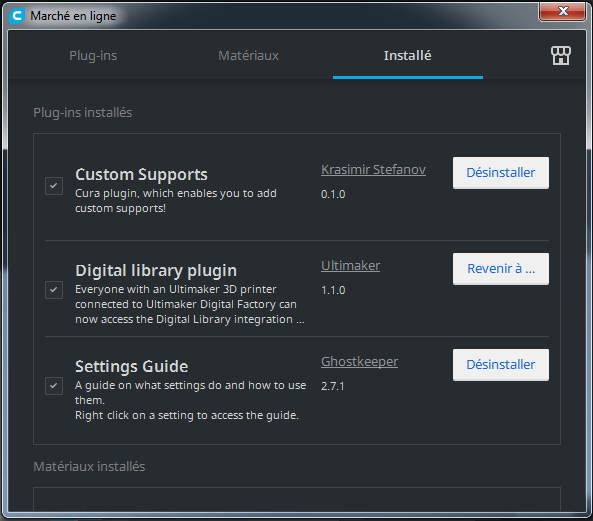Click version 0.1.0 of Custom Supports
The height and width of the screenshot is (521, 593).
[333, 194]
